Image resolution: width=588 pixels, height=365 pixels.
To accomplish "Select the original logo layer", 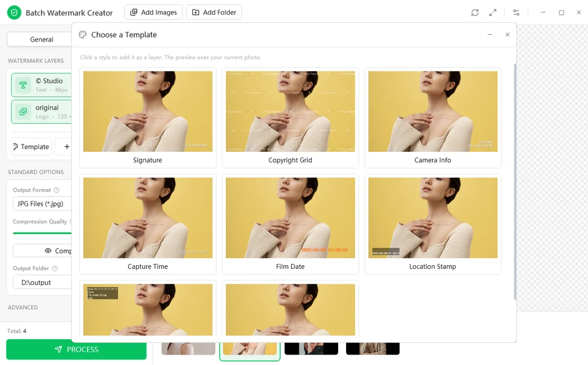I will tap(41, 112).
